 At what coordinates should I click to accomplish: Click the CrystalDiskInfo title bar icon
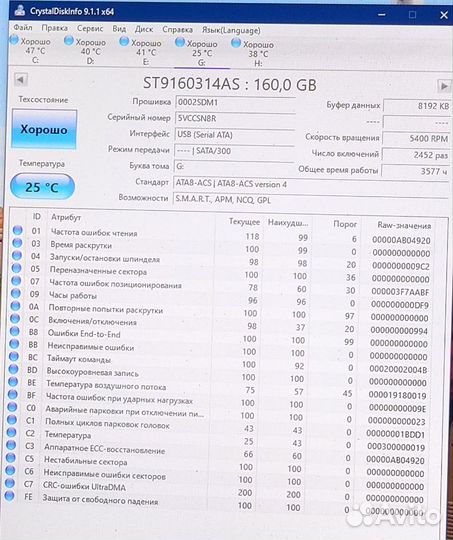click(20, 11)
